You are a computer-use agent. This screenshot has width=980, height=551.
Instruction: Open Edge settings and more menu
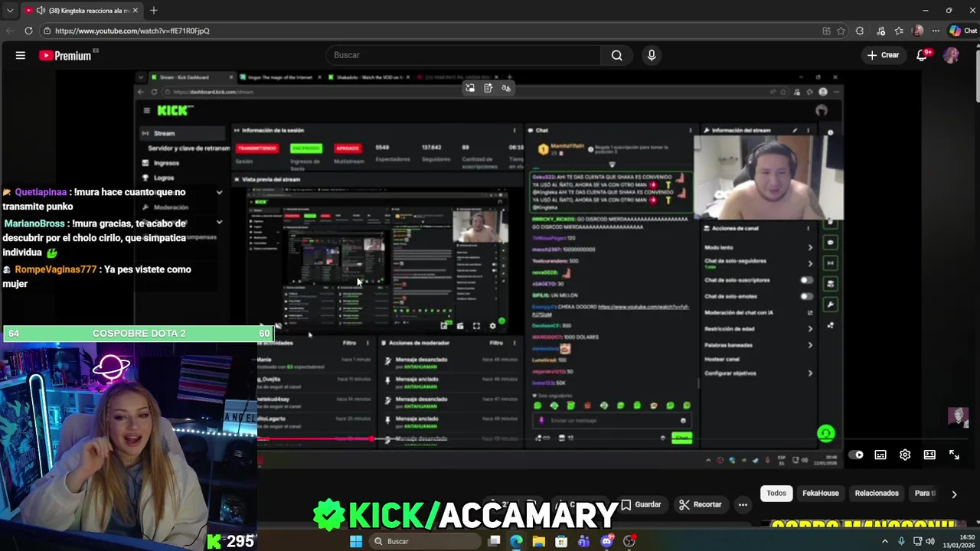(x=936, y=31)
